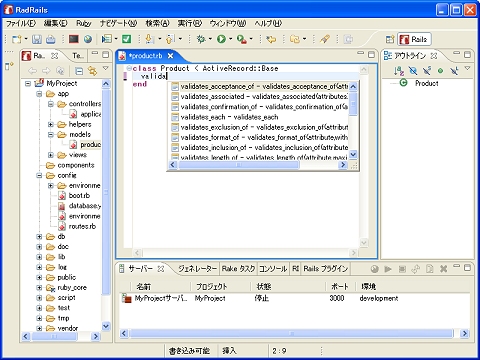
Task: Toggle Link with Editor in navigator
Action: pyautogui.click(x=92, y=71)
